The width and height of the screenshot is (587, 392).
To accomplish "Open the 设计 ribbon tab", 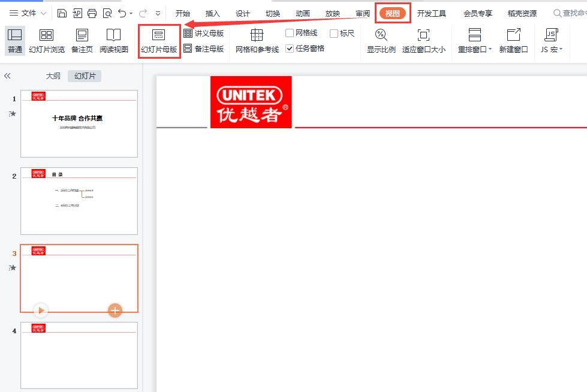I will 243,13.
